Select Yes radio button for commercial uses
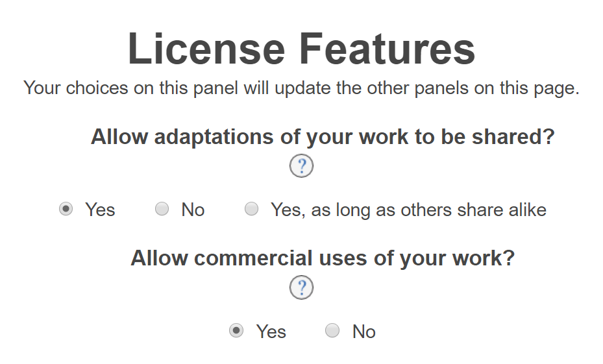This screenshot has height=364, width=603. [x=236, y=330]
